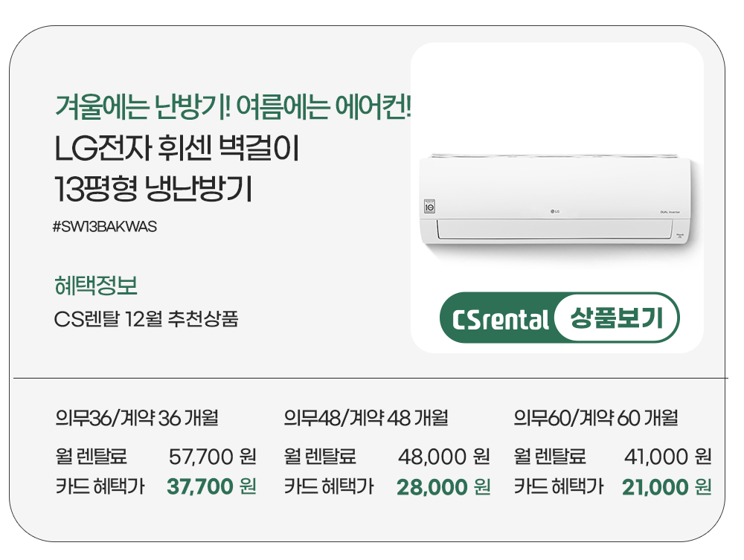
Task: Click the #SW13BAKWAS model hashtag
Action: click(105, 227)
